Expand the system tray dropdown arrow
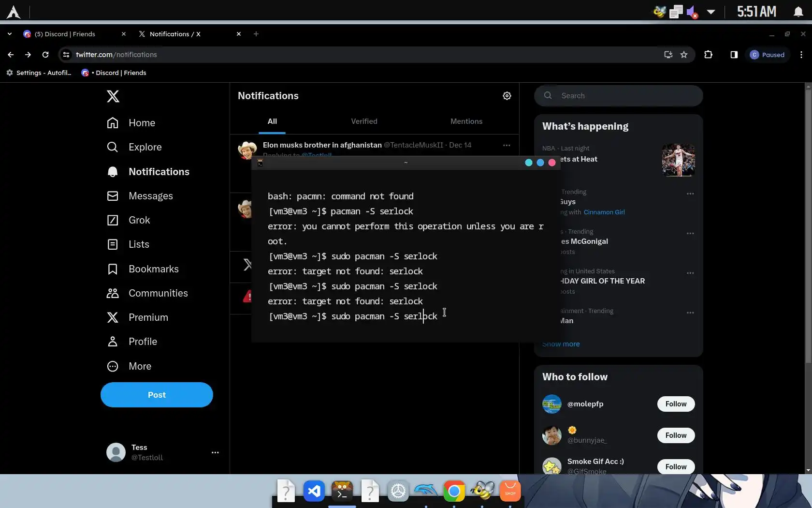Viewport: 812px width, 508px height. click(x=711, y=12)
